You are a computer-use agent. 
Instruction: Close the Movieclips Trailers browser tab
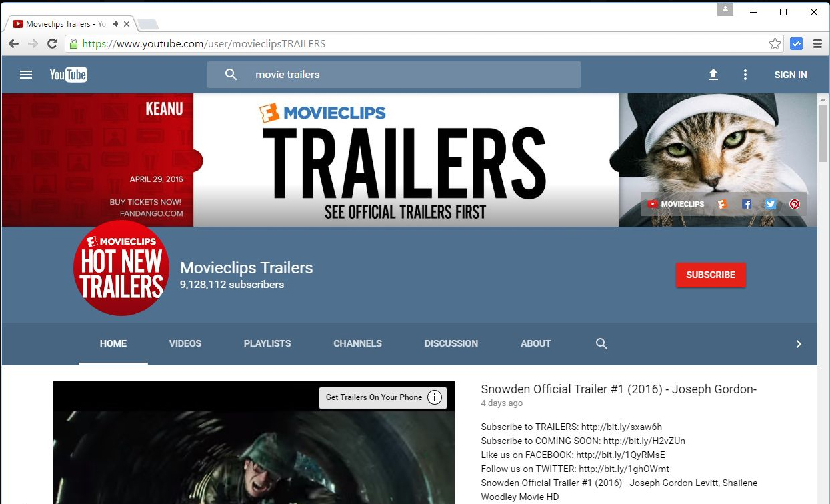(x=127, y=24)
